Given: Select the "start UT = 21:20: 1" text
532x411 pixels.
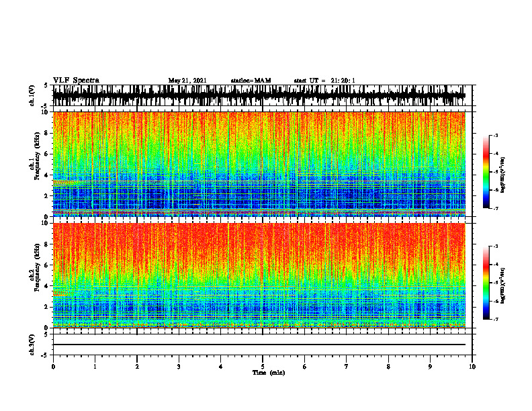Looking at the screenshot, I should pyautogui.click(x=324, y=81).
